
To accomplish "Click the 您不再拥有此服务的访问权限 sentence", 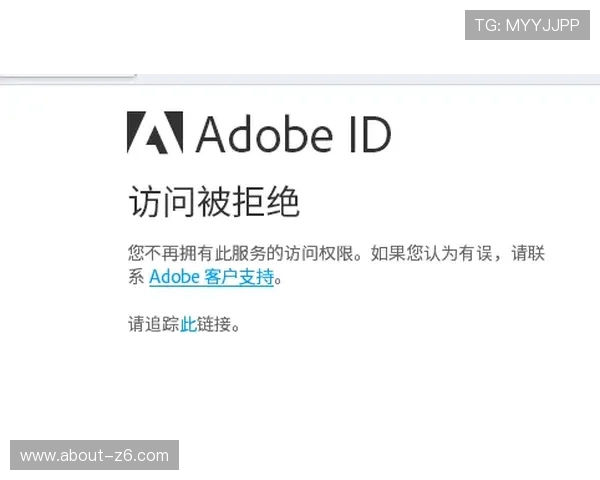I will tap(245, 253).
